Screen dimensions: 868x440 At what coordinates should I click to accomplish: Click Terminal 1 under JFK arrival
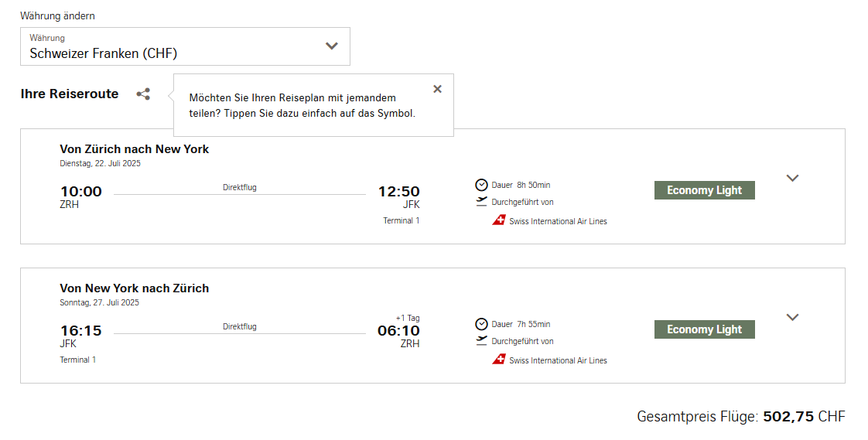401,221
